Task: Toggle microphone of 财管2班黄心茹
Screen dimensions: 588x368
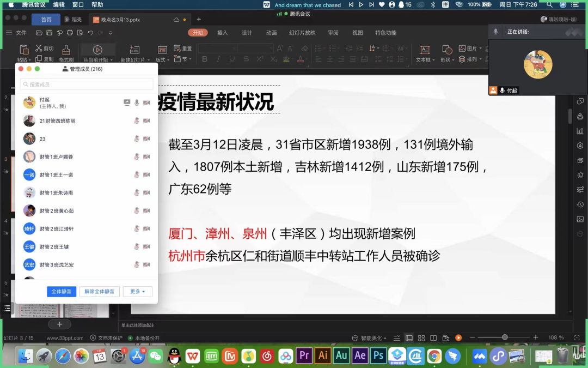Action: 137,210
